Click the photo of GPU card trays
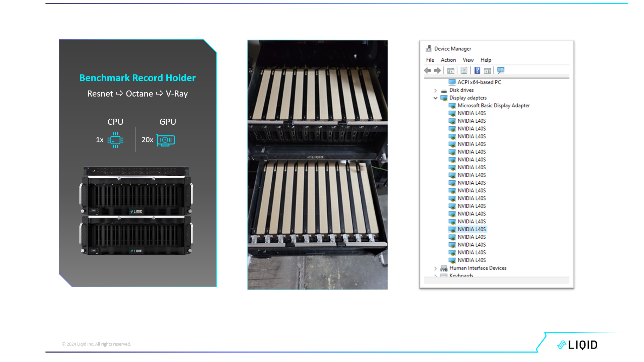644x362 pixels. [x=317, y=165]
